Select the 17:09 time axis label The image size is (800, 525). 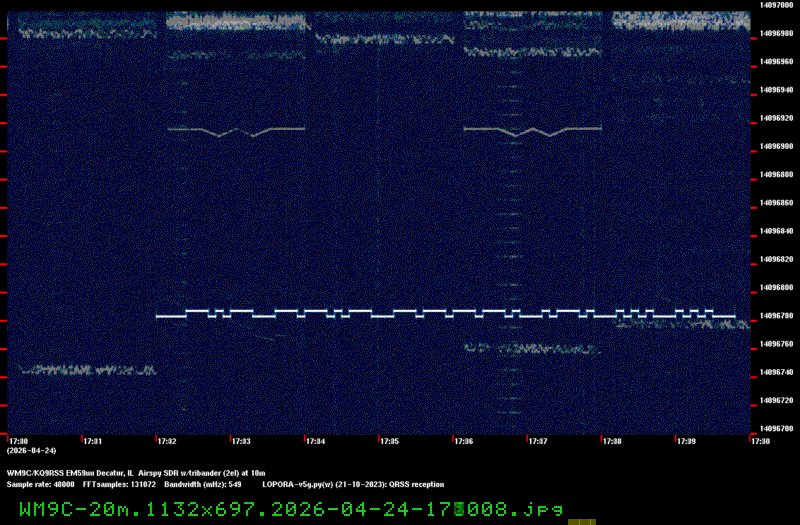tap(686, 441)
